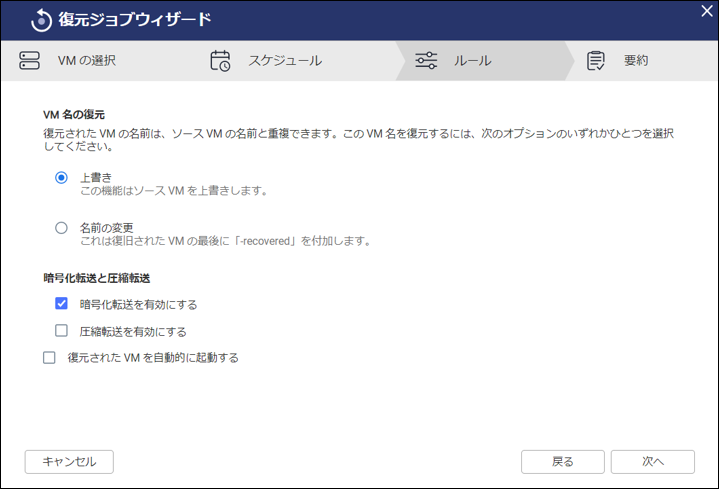Proceed with the 次へ button
This screenshot has height=489, width=719.
coord(653,461)
